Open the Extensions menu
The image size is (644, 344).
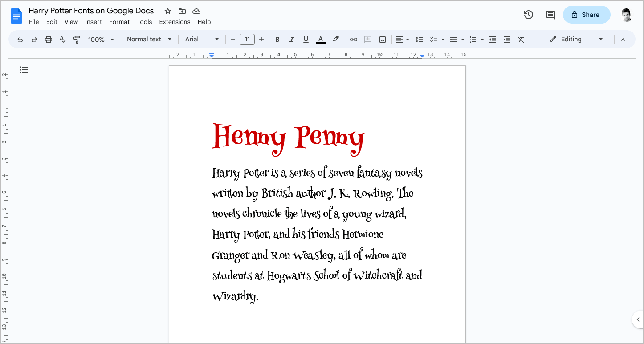175,21
